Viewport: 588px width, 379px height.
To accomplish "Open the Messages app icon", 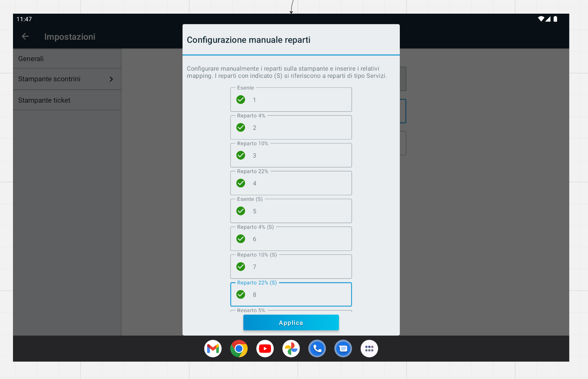I will pos(343,349).
